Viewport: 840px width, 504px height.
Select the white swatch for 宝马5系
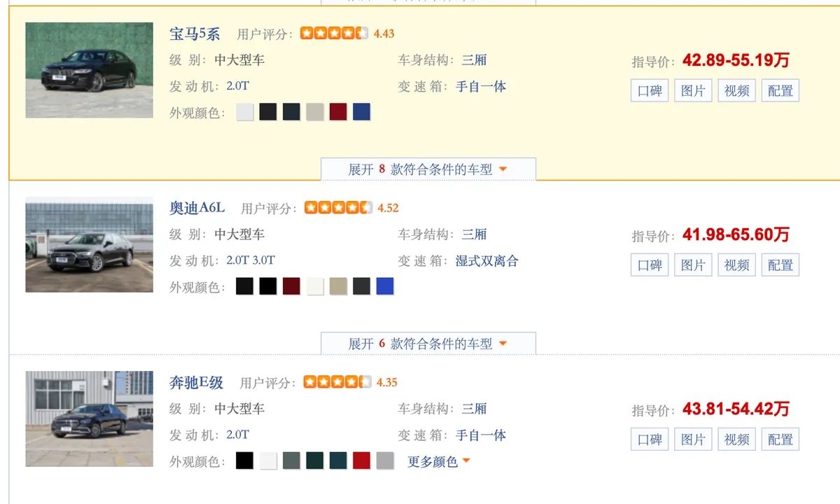[245, 112]
